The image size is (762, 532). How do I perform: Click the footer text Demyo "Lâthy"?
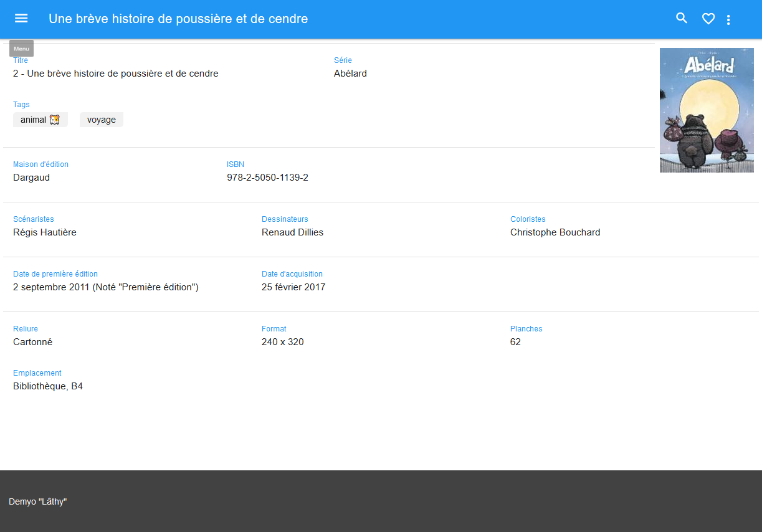[x=38, y=501]
